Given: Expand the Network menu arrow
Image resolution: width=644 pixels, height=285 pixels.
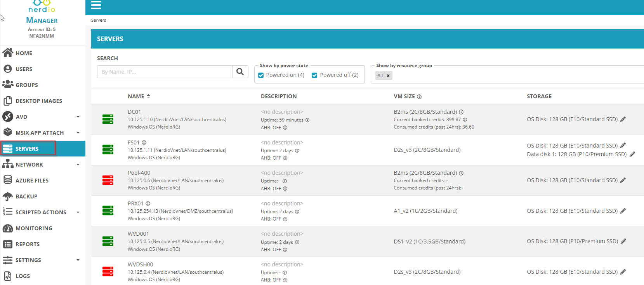Looking at the screenshot, I should 78,165.
